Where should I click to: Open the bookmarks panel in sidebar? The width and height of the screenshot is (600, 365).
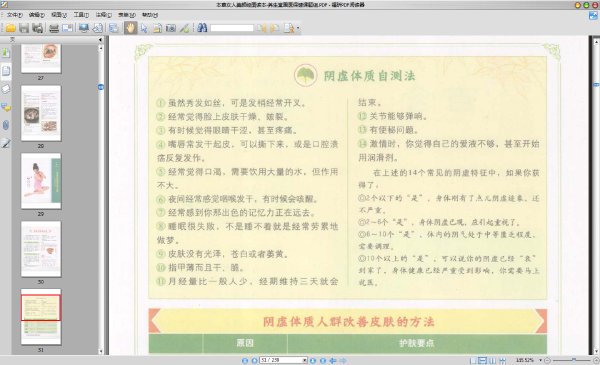[6, 52]
